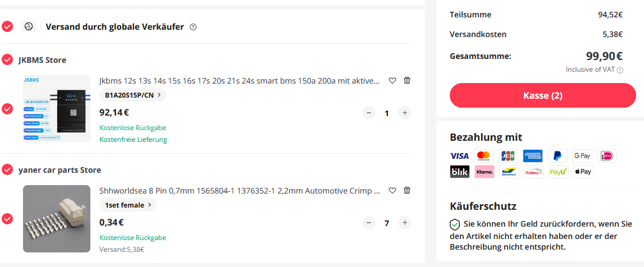Uncheck the Jkbms smart bms item
Viewport: 644px width, 267px height.
7,109
